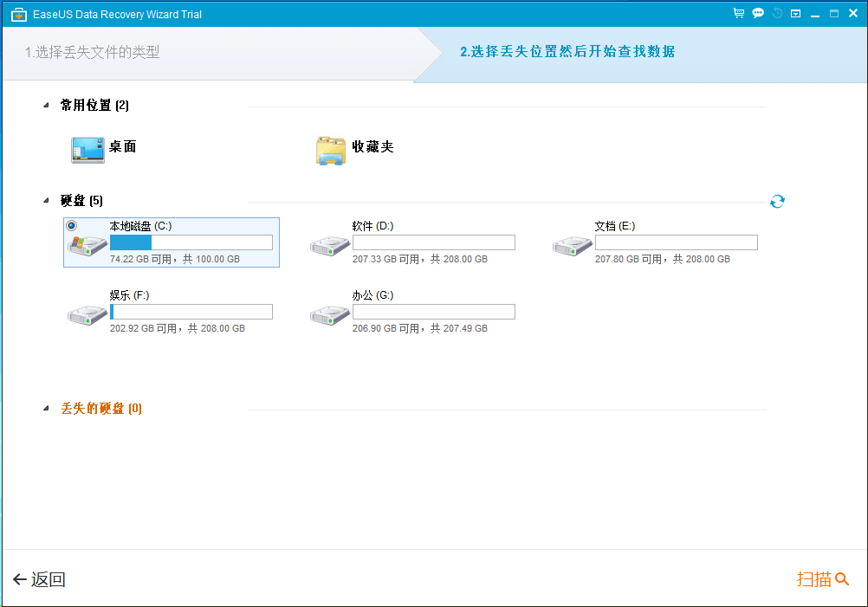Open the feedback chat bubble icon
The height and width of the screenshot is (607, 868).
(758, 13)
